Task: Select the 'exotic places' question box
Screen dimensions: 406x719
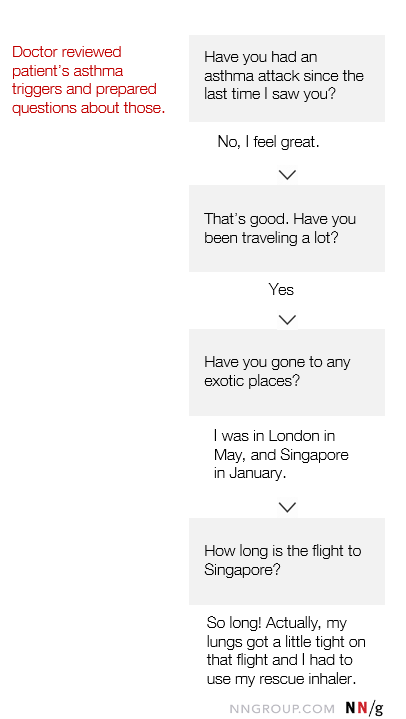Action: [287, 372]
